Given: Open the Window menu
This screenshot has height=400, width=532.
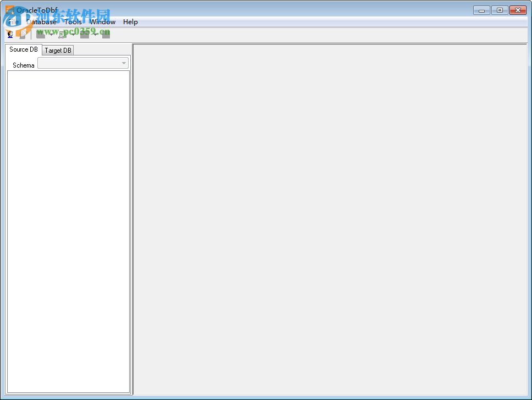Looking at the screenshot, I should (102, 22).
